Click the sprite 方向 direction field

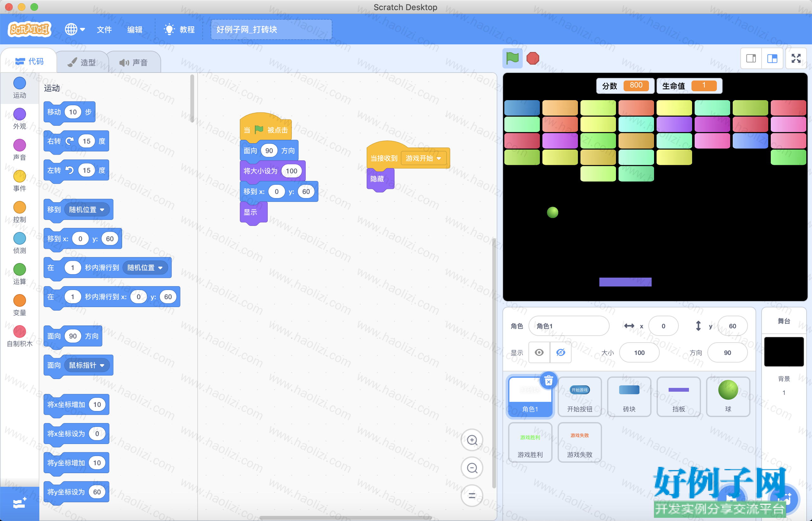tap(727, 353)
